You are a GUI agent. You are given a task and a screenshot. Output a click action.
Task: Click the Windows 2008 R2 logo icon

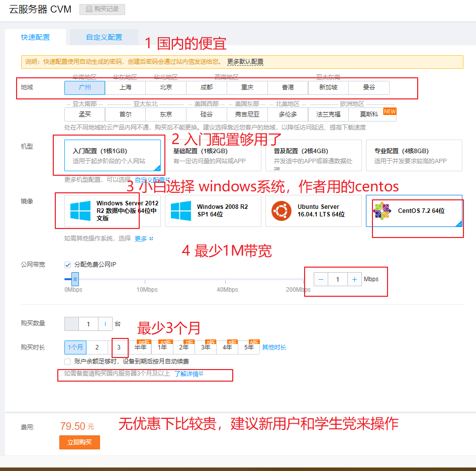click(181, 211)
